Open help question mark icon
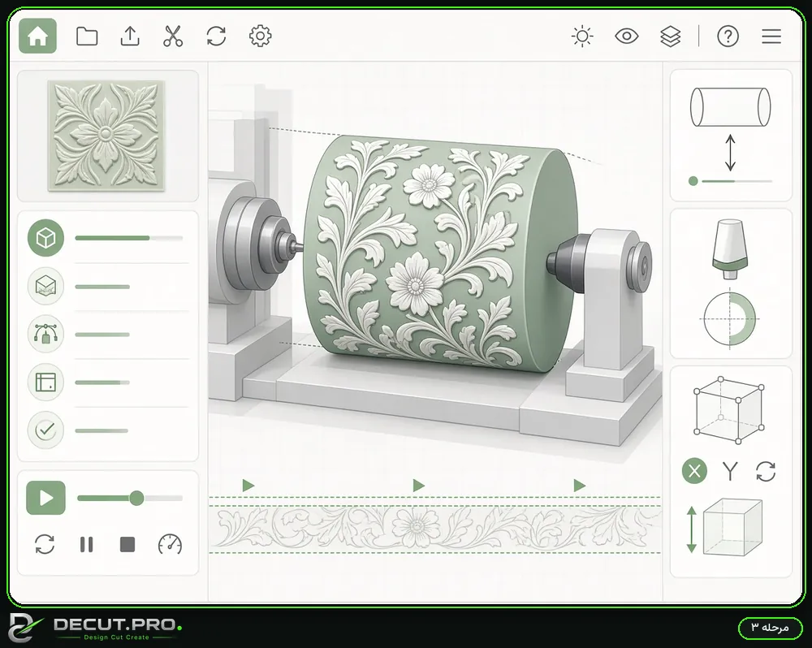Viewport: 812px width, 648px height. [x=728, y=37]
